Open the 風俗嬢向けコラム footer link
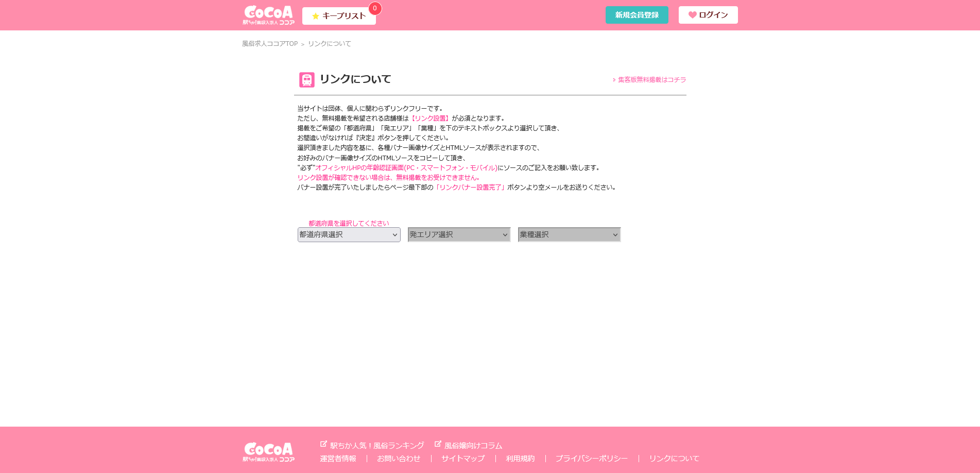980x473 pixels. (x=473, y=446)
